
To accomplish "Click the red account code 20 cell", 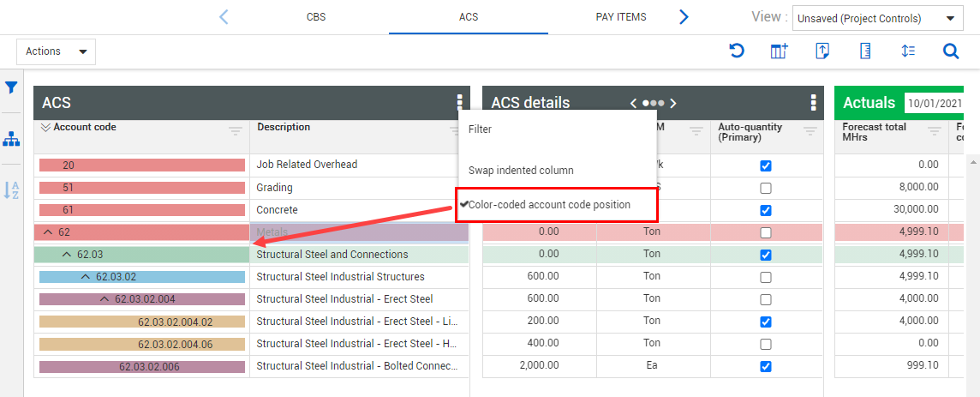I will click(141, 165).
